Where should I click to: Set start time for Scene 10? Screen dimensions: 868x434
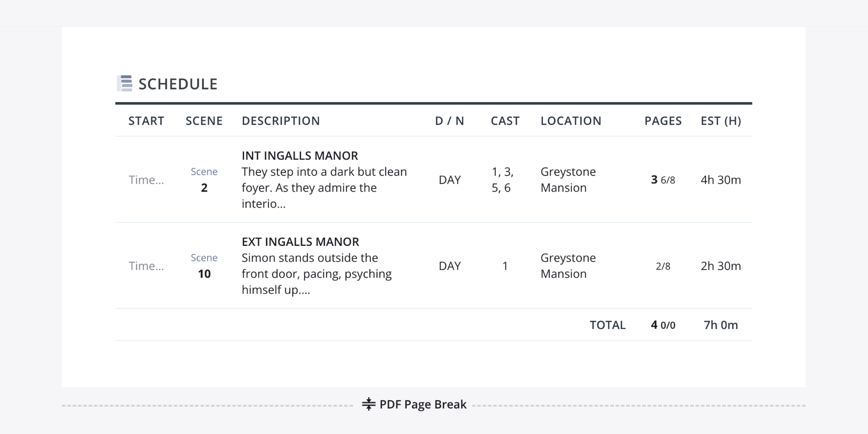[x=146, y=266]
